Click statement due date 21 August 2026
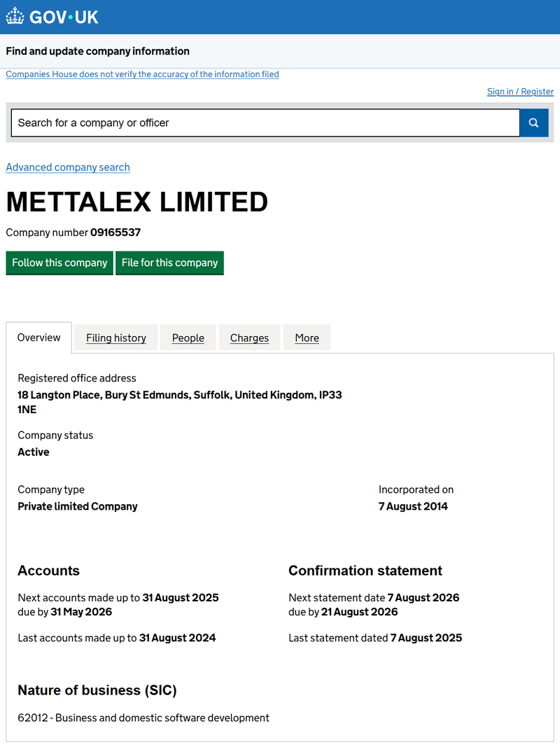The height and width of the screenshot is (747, 560). coord(360,612)
